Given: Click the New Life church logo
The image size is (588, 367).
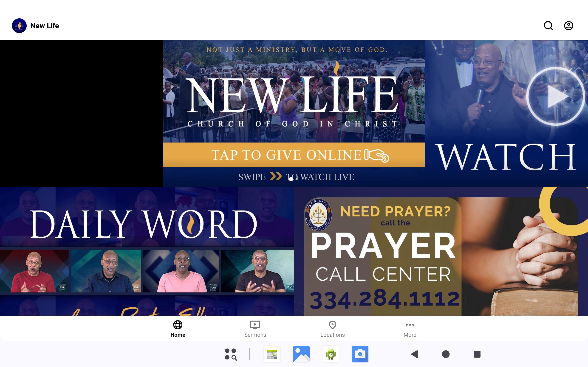Looking at the screenshot, I should [19, 26].
